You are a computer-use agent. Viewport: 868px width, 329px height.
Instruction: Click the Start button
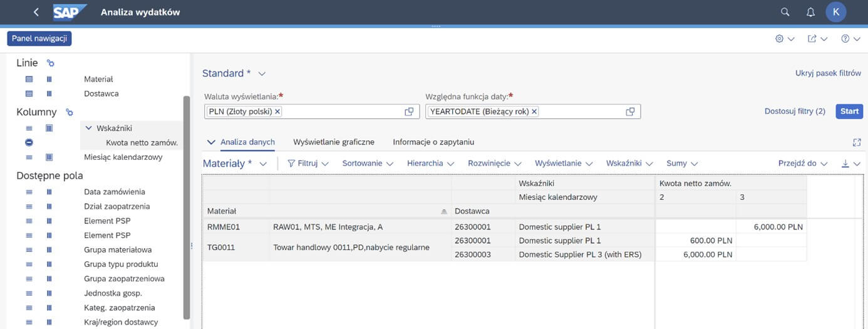pyautogui.click(x=849, y=111)
